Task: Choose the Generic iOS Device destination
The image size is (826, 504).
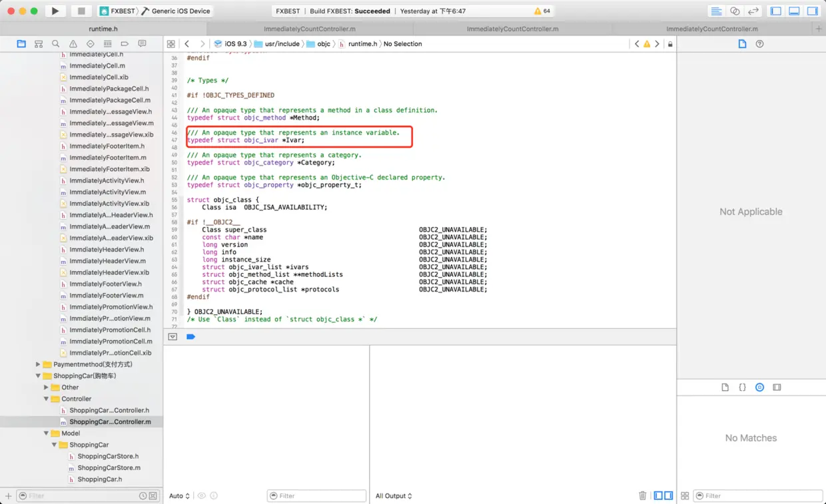Action: 177,11
